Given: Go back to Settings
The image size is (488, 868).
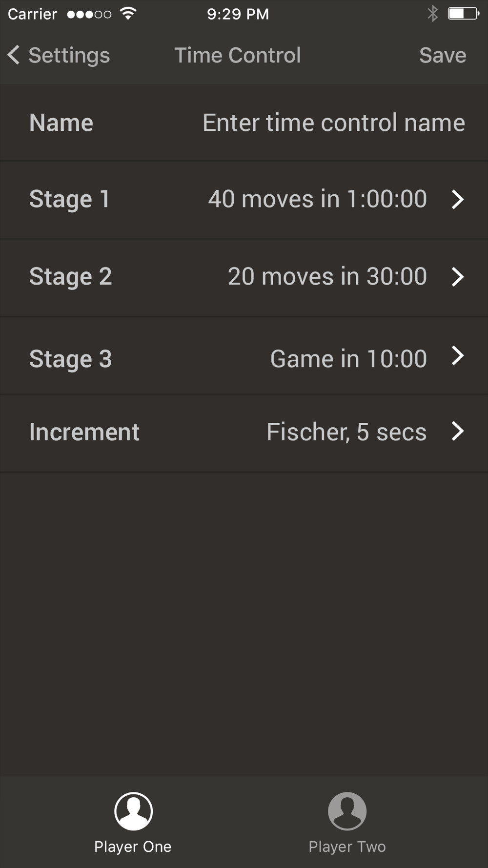Looking at the screenshot, I should (x=69, y=55).
